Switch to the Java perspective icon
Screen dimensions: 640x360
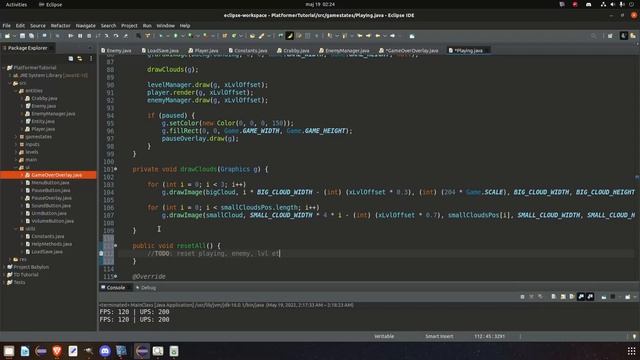624,36
